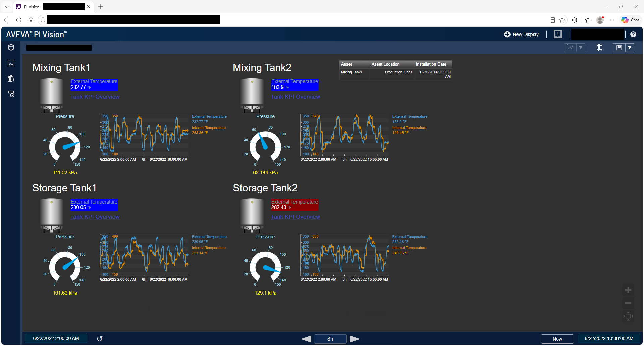The image size is (644, 346).
Task: Open Storage Tank2 Tank KPI Overview link
Action: click(296, 217)
